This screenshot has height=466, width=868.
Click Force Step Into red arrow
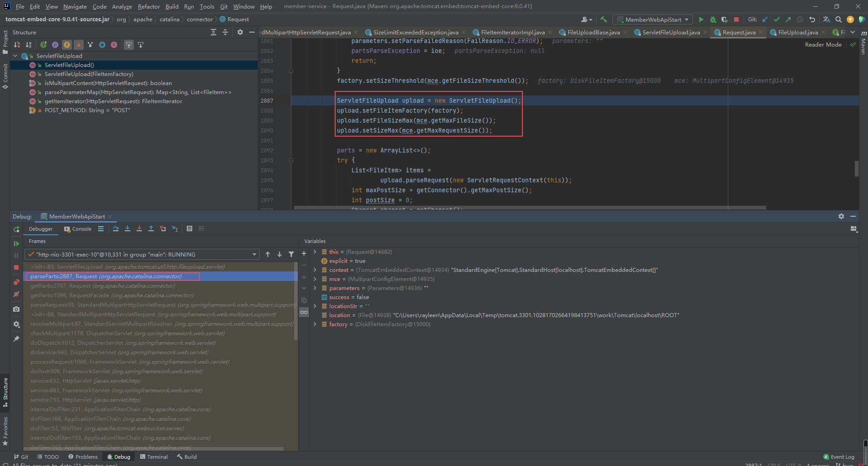coord(139,228)
